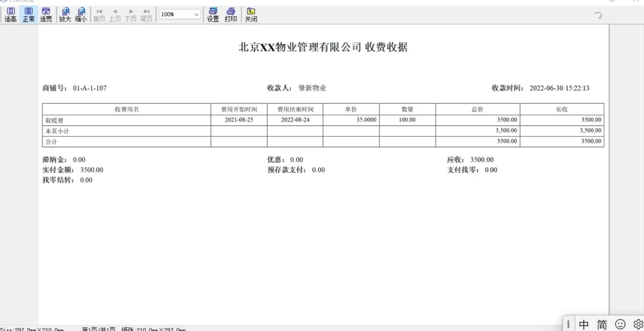This screenshot has width=644, height=331.
Task: Click the 取暖费 fee item cell
Action: click(x=126, y=120)
